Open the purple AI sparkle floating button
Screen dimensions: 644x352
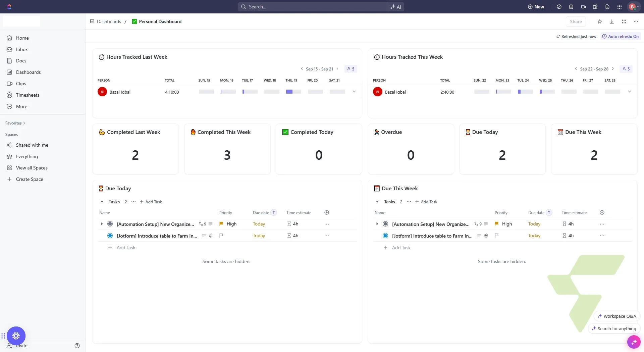634,342
